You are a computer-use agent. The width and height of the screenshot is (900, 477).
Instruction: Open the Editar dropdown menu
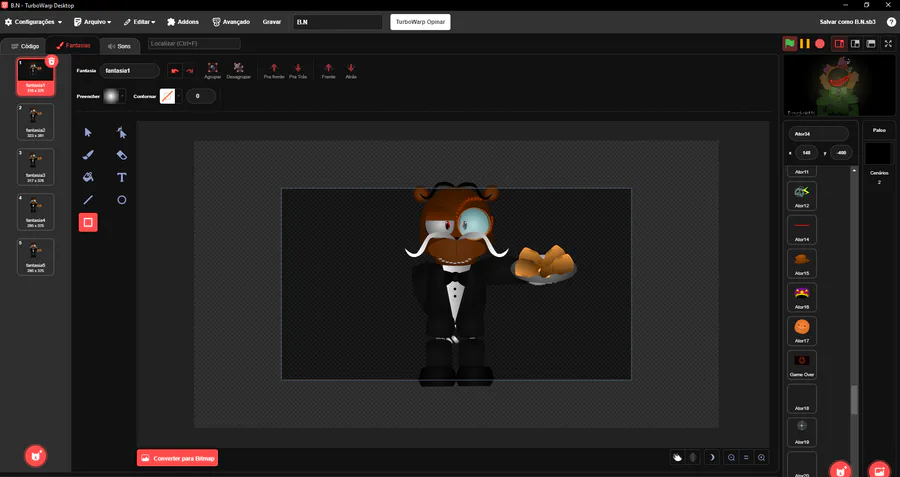tap(139, 22)
